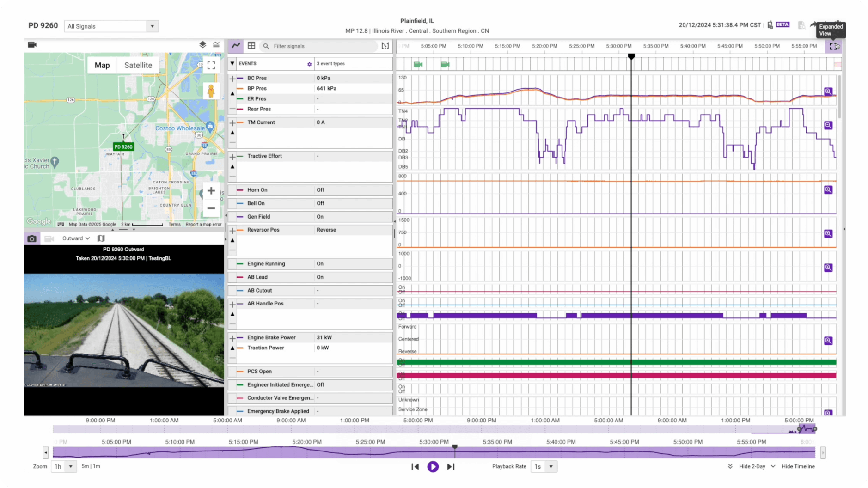Open the Playback Rate dropdown showing 1s

[x=544, y=467]
